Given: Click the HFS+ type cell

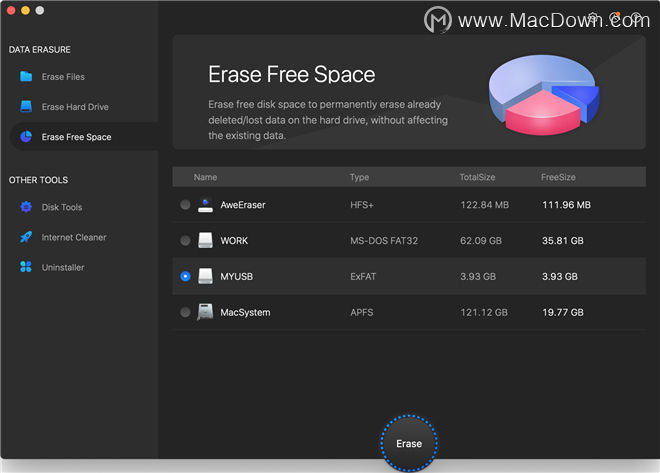Looking at the screenshot, I should [x=362, y=205].
